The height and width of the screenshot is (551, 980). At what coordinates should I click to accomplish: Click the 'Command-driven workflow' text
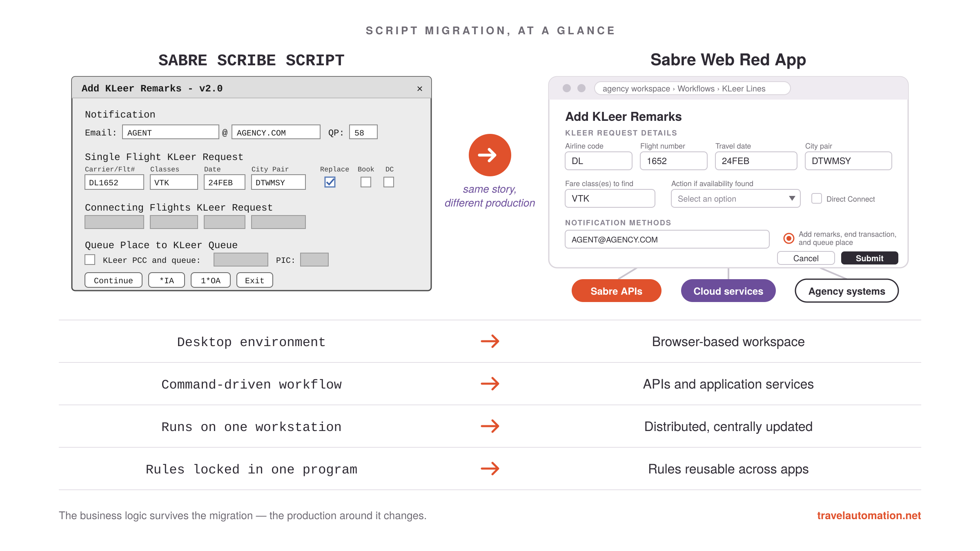point(252,384)
